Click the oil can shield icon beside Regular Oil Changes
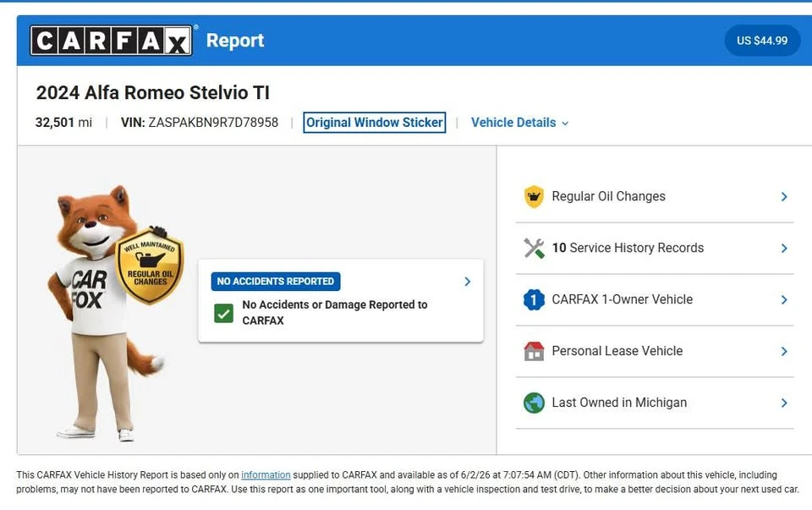 tap(534, 197)
